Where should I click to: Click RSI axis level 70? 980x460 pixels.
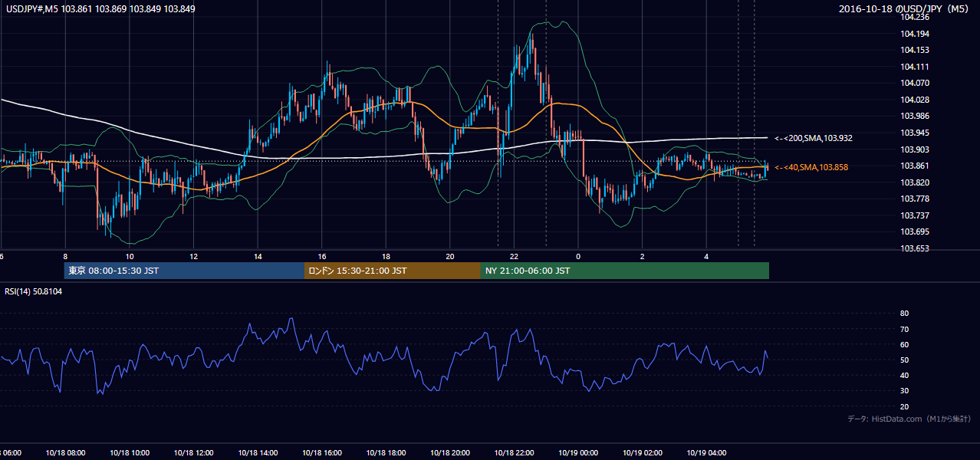coord(904,329)
